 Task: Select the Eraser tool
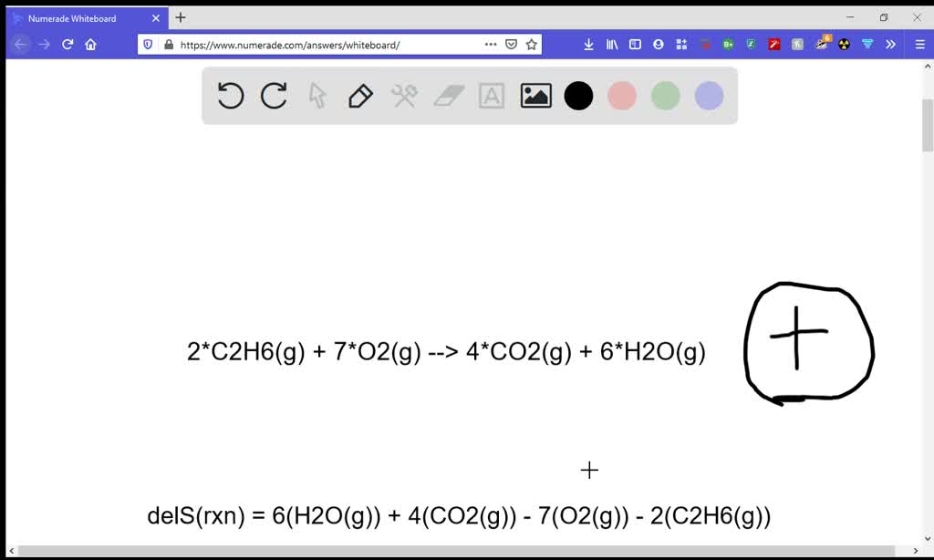click(x=448, y=95)
